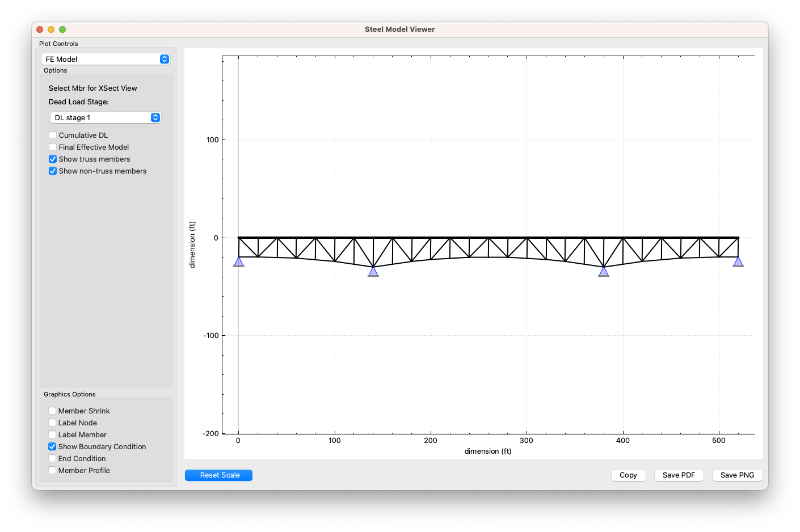Click the green zoom window button
800x532 pixels.
[62, 29]
